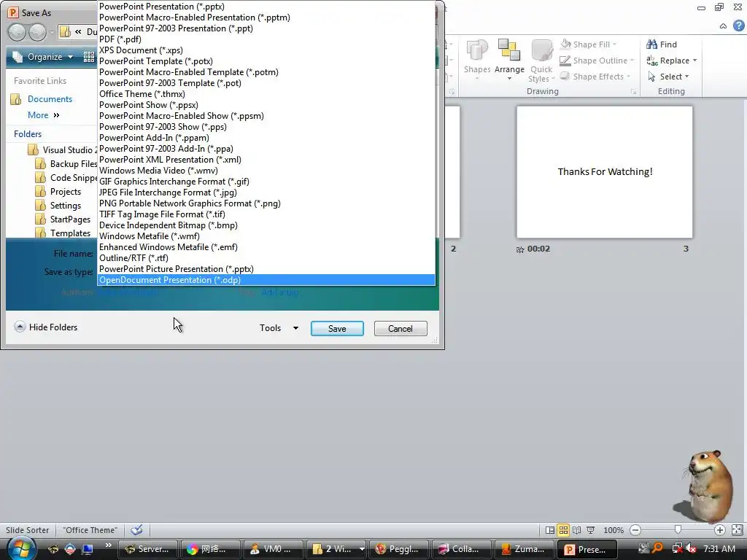747x560 pixels.
Task: Choose PowerPoint 97-2003 Presentation (*.ppt)
Action: 266,28
